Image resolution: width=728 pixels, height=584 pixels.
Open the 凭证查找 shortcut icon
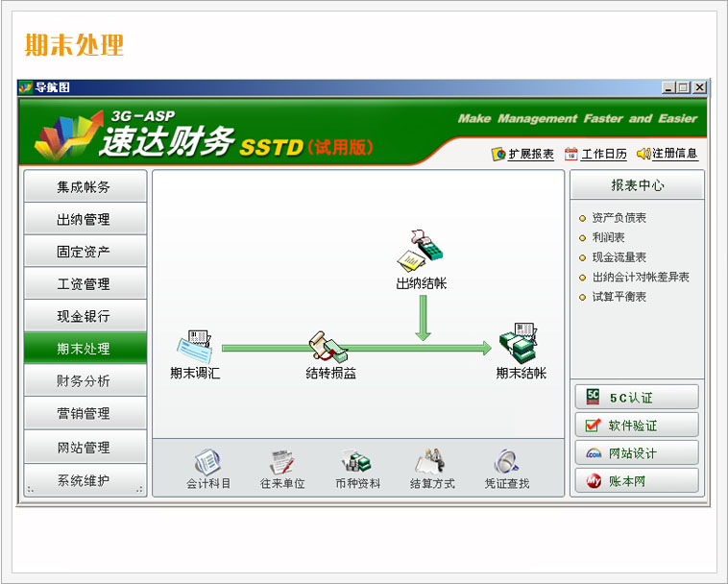tap(506, 462)
